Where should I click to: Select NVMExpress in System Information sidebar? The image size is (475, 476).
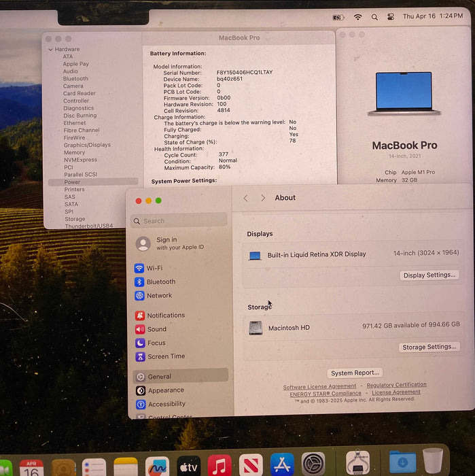tap(80, 160)
